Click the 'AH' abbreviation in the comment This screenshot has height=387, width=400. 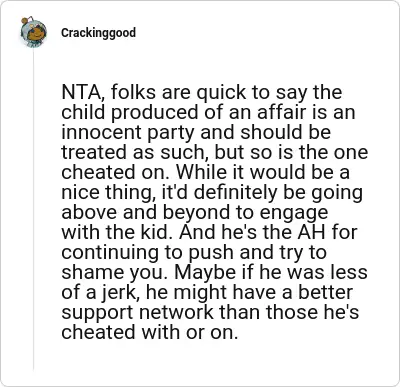pyautogui.click(x=309, y=232)
